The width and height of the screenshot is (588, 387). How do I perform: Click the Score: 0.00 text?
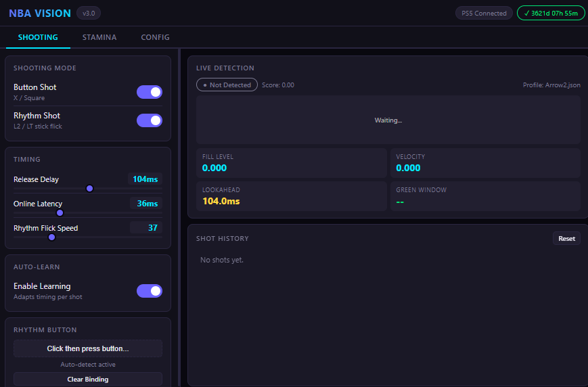click(x=278, y=85)
